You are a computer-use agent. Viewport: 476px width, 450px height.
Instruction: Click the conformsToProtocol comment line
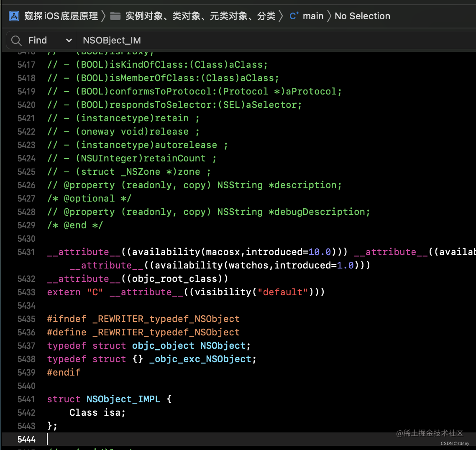pyautogui.click(x=194, y=92)
